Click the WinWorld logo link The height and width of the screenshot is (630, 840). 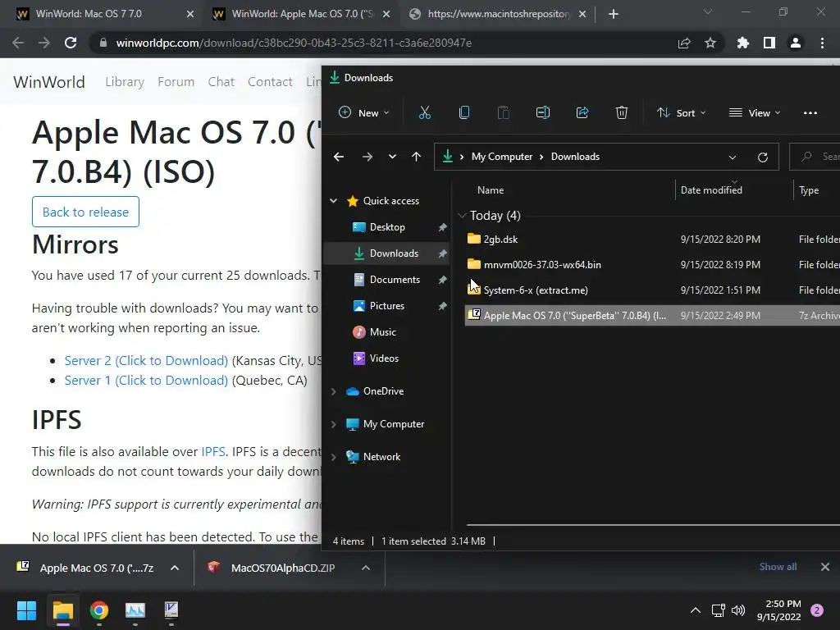[49, 82]
